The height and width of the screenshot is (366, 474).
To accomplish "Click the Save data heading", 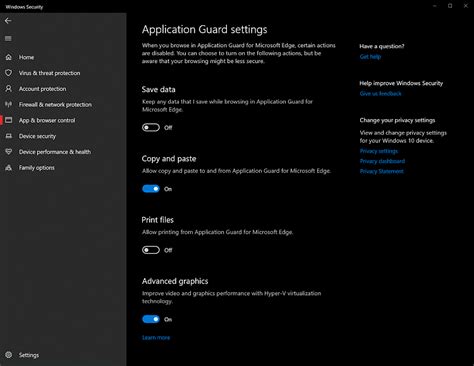I will [x=158, y=89].
